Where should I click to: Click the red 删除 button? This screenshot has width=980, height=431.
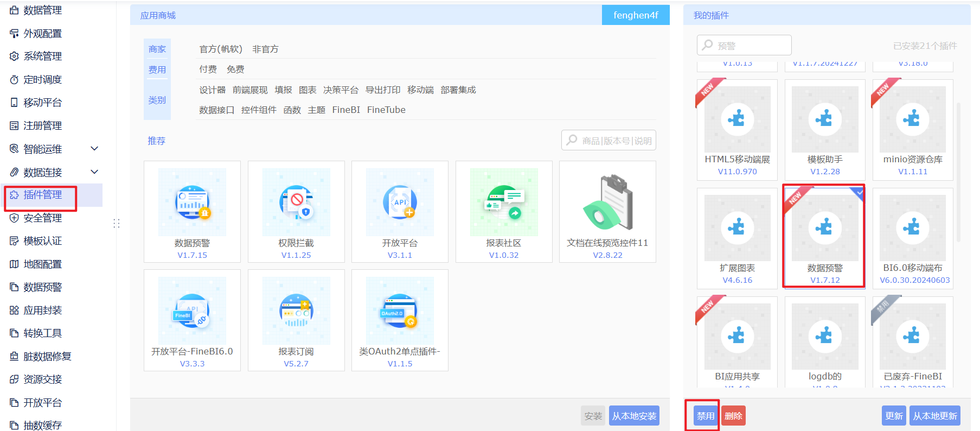[733, 416]
